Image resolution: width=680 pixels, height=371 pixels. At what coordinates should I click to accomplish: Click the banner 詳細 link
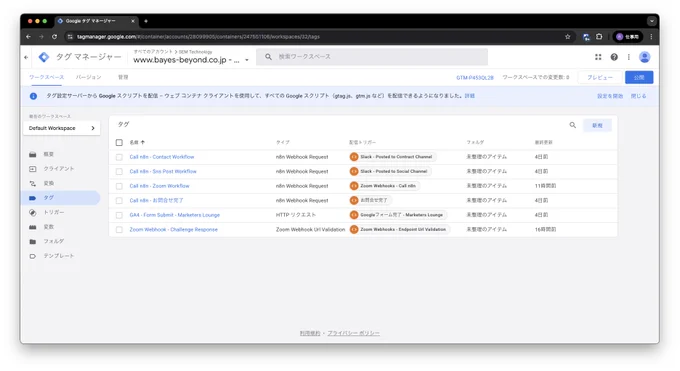coord(470,96)
